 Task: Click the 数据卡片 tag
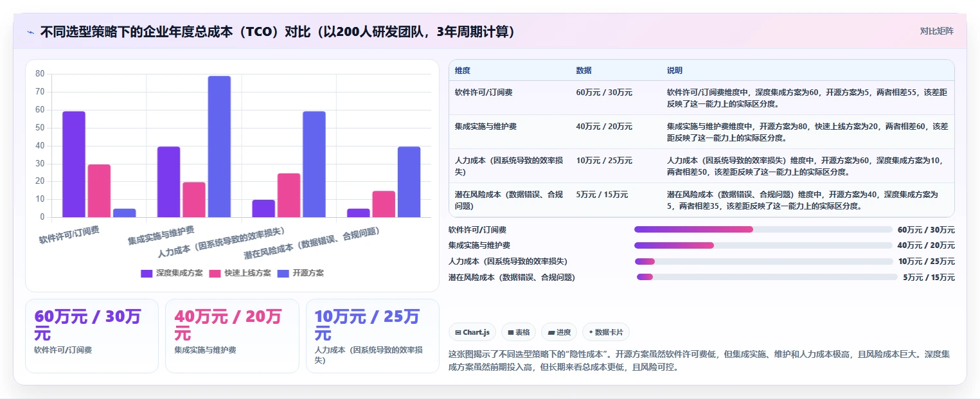tap(606, 332)
